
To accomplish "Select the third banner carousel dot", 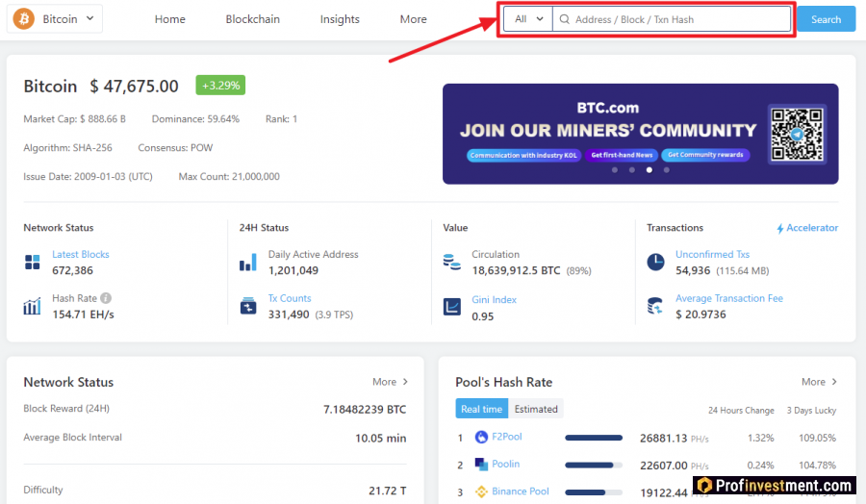I will tap(649, 170).
